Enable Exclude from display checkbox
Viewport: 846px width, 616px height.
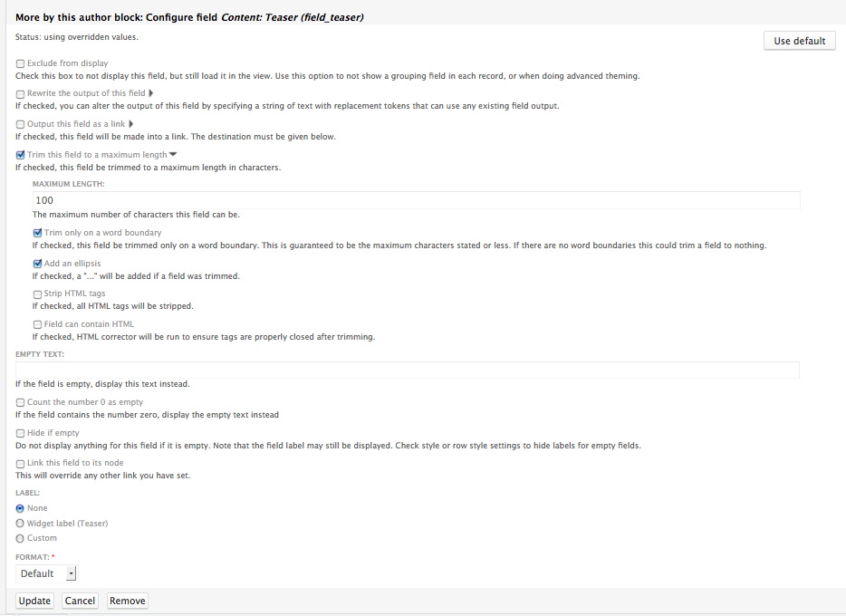(21, 63)
